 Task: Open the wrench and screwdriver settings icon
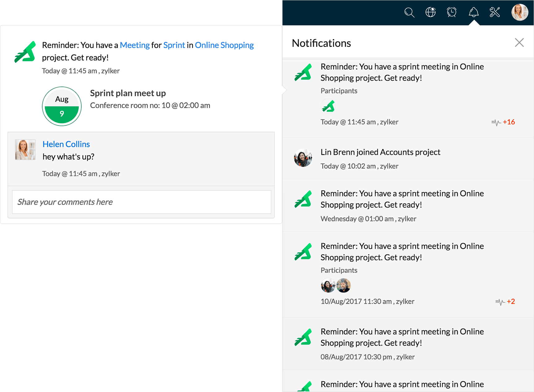495,12
